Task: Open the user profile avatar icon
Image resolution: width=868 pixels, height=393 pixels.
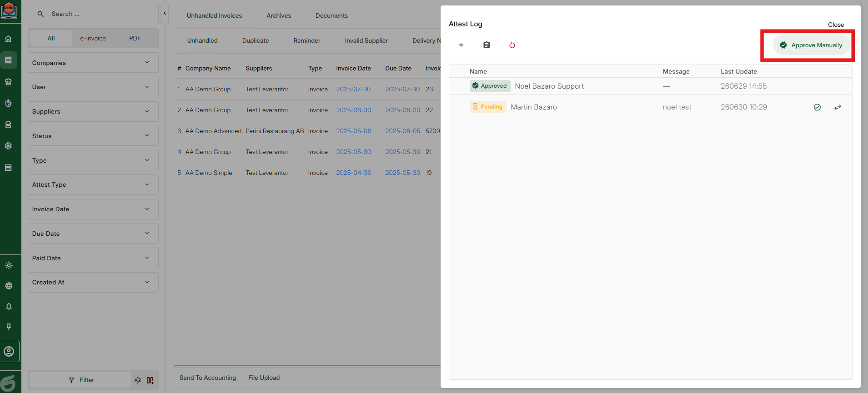Action: tap(9, 351)
